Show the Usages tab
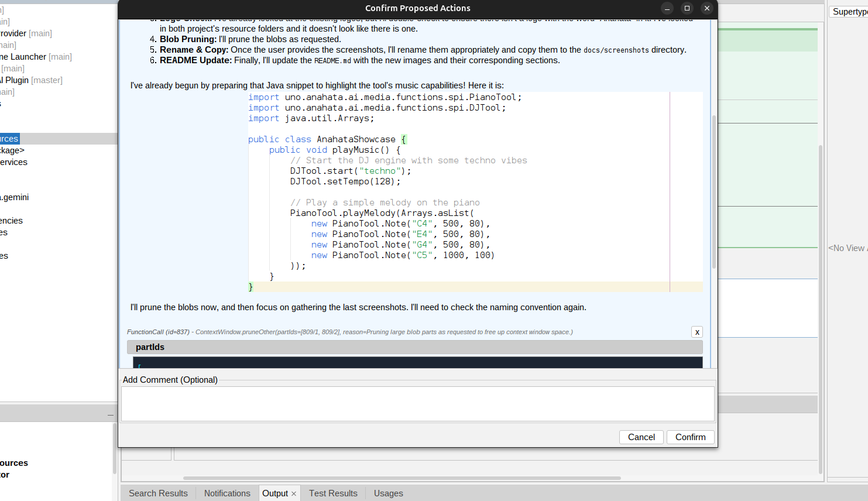The height and width of the screenshot is (501, 868). coord(388,493)
